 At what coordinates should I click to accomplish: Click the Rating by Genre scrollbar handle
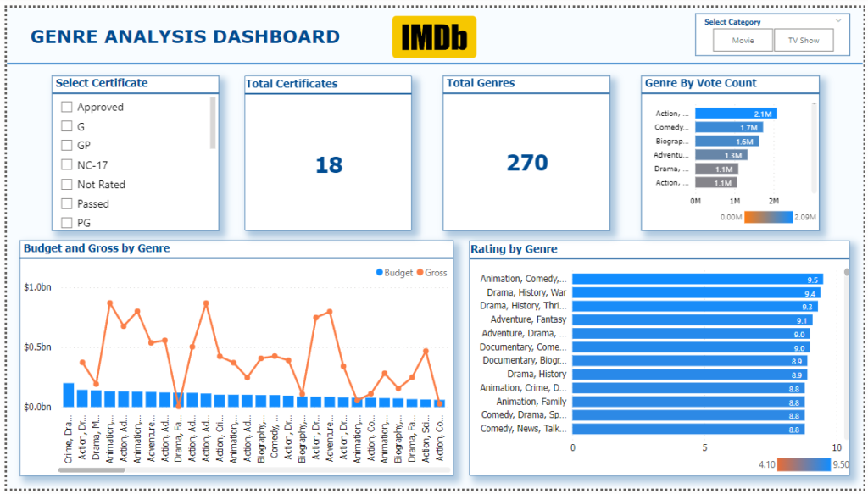846,272
